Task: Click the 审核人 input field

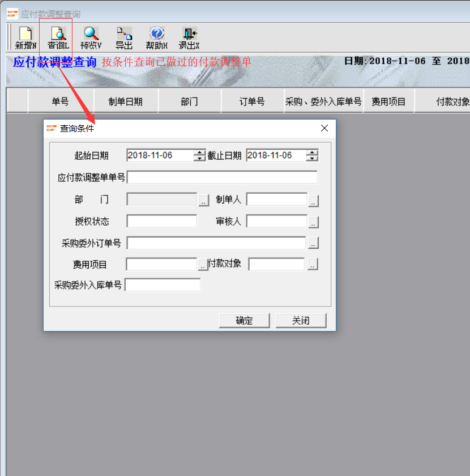Action: click(277, 222)
